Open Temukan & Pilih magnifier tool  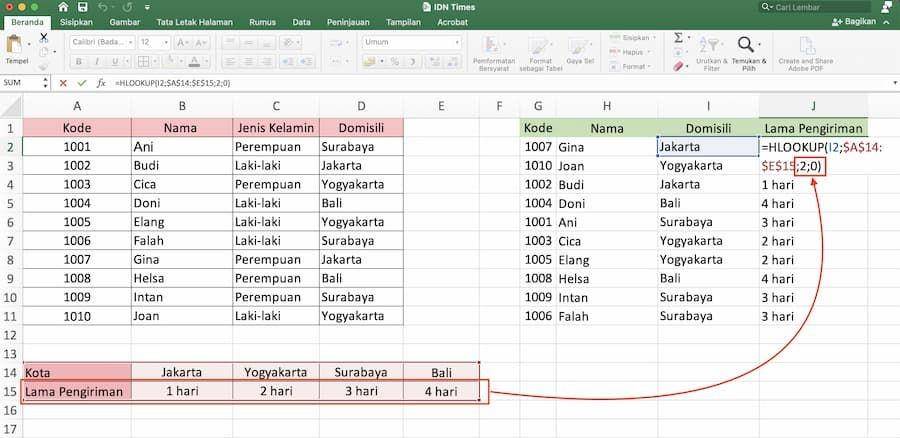tap(746, 44)
